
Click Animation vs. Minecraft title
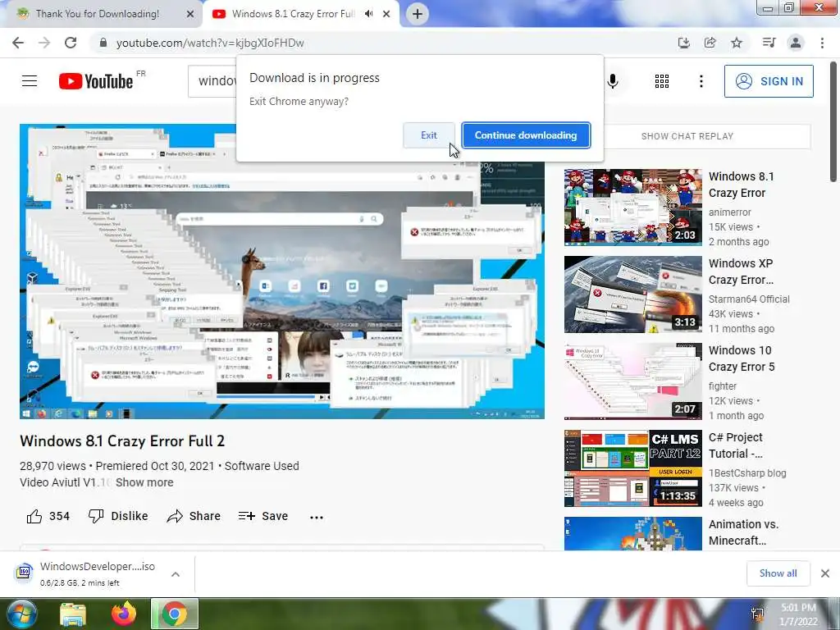point(743,532)
